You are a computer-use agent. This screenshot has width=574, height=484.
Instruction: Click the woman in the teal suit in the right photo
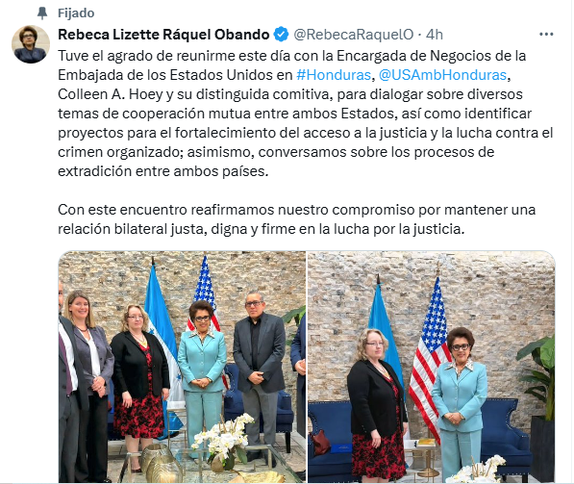coord(459,405)
